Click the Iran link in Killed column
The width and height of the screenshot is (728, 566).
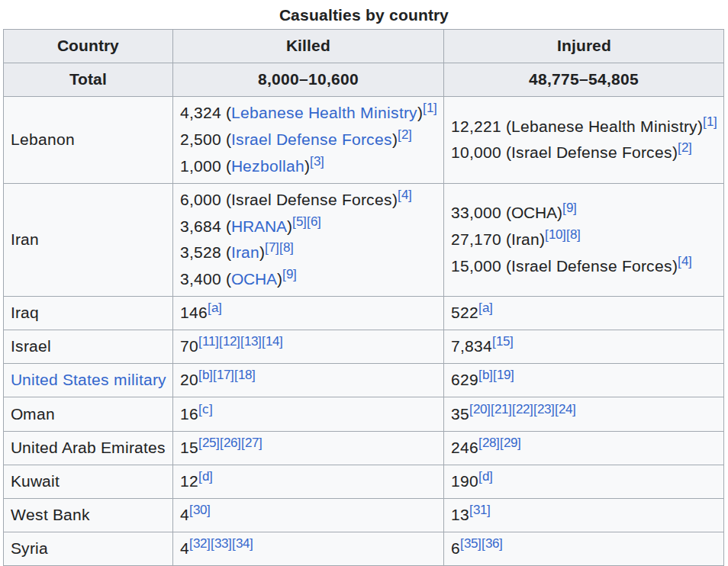[245, 252]
